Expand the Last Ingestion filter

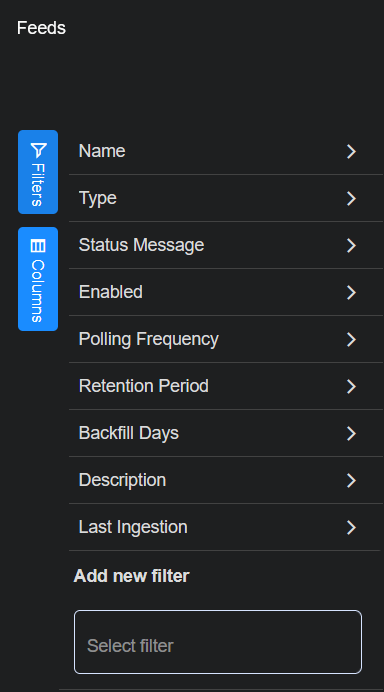pyautogui.click(x=226, y=527)
